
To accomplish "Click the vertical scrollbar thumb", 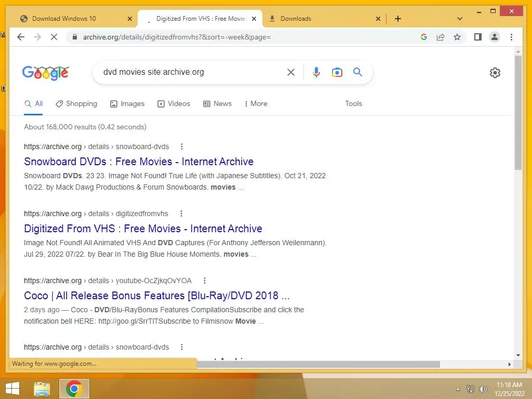I will (518, 112).
